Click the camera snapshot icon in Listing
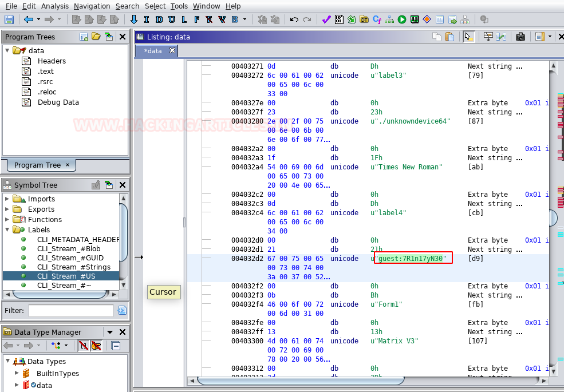The height and width of the screenshot is (392, 564). point(520,37)
